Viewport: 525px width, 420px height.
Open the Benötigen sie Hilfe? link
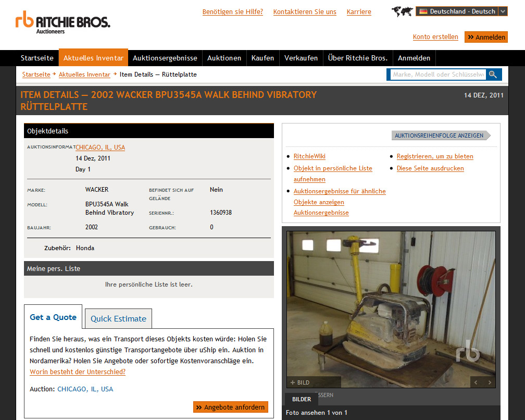tap(233, 11)
